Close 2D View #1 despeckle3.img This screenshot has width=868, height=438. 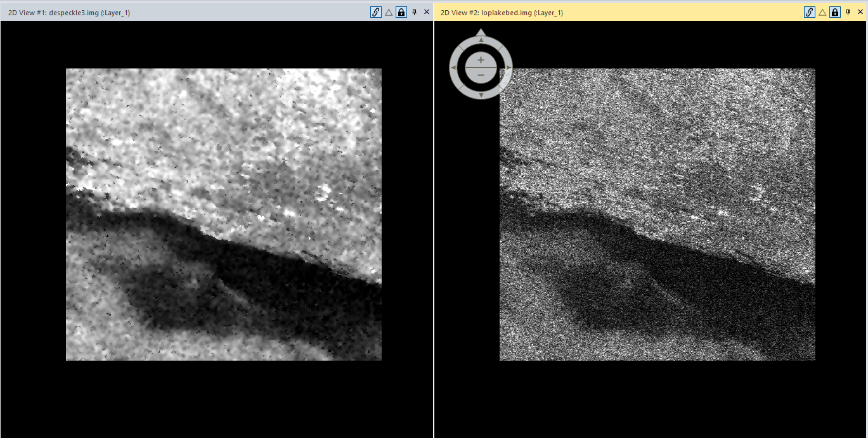pos(426,12)
